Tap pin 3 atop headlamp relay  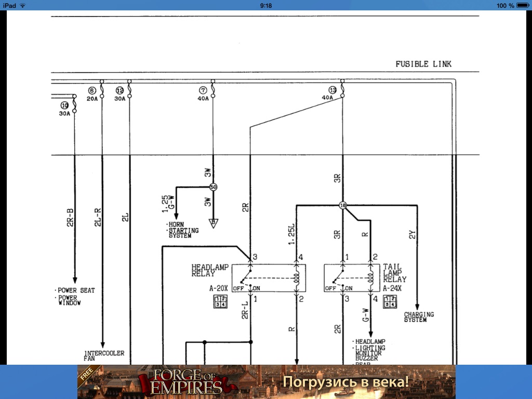tap(255, 257)
